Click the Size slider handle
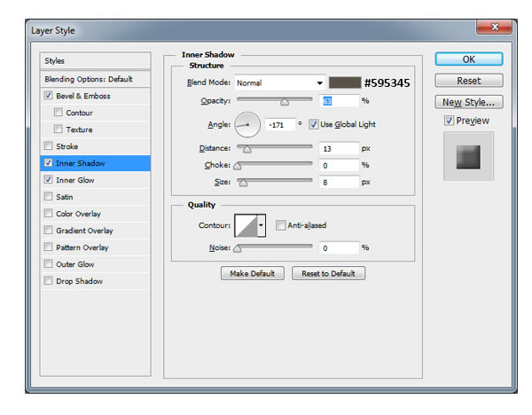This screenshot has height=415, width=532. (x=243, y=183)
